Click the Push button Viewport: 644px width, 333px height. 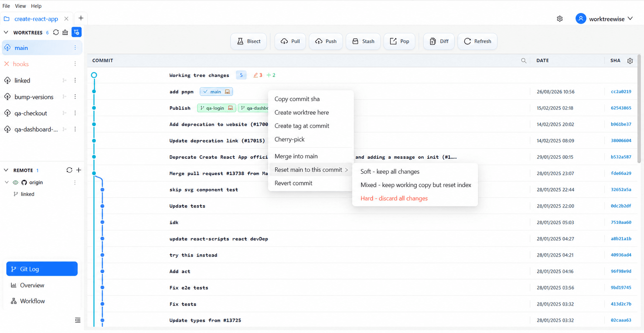(x=326, y=41)
